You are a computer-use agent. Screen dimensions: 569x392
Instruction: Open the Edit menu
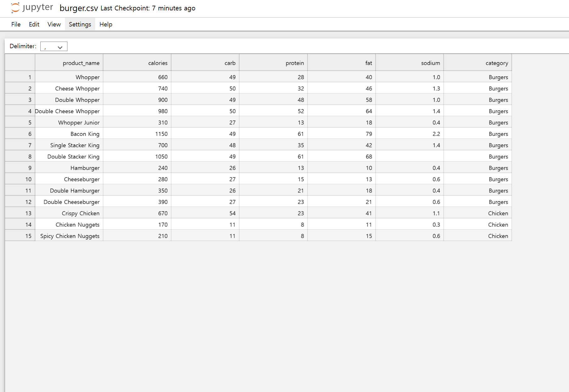click(x=34, y=24)
